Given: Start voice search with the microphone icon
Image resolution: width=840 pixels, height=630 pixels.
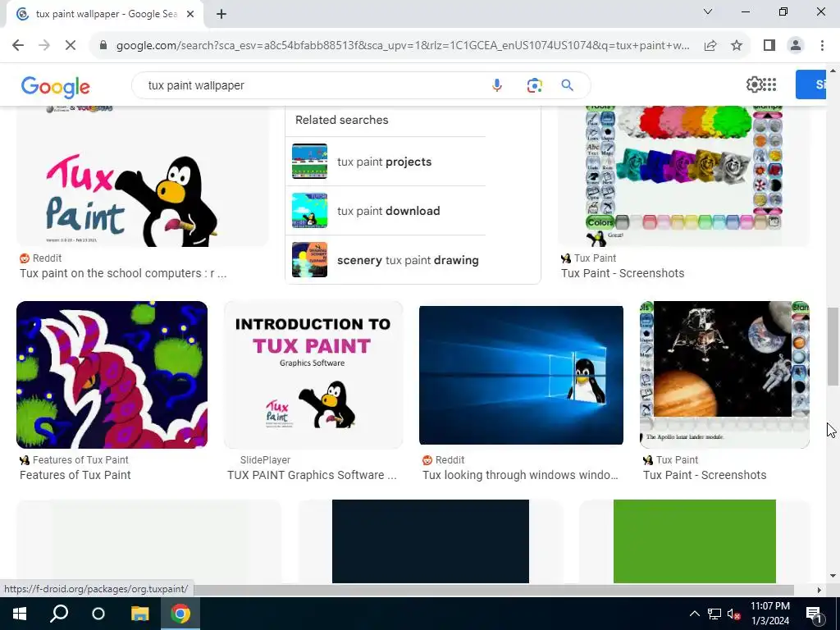Looking at the screenshot, I should tap(497, 85).
